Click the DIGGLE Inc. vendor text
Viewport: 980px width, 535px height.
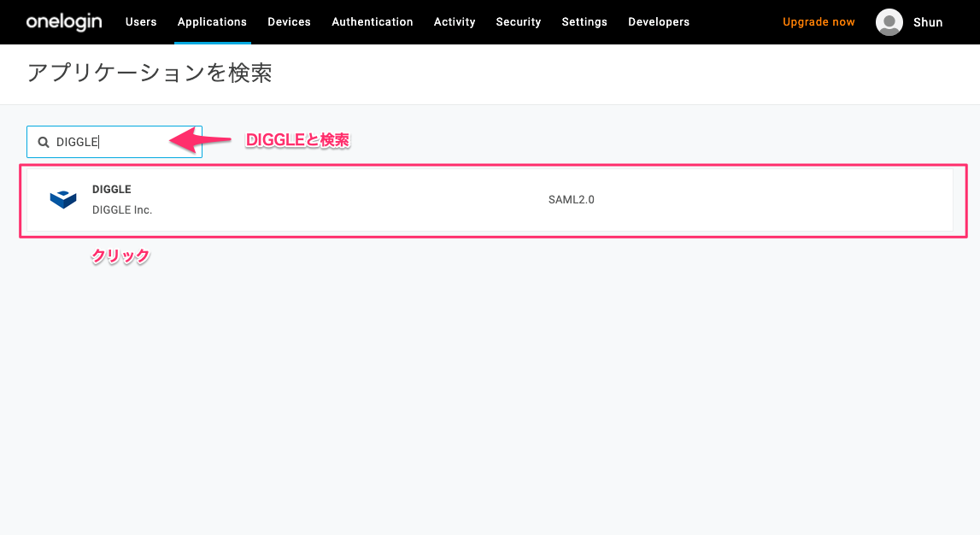tap(122, 209)
